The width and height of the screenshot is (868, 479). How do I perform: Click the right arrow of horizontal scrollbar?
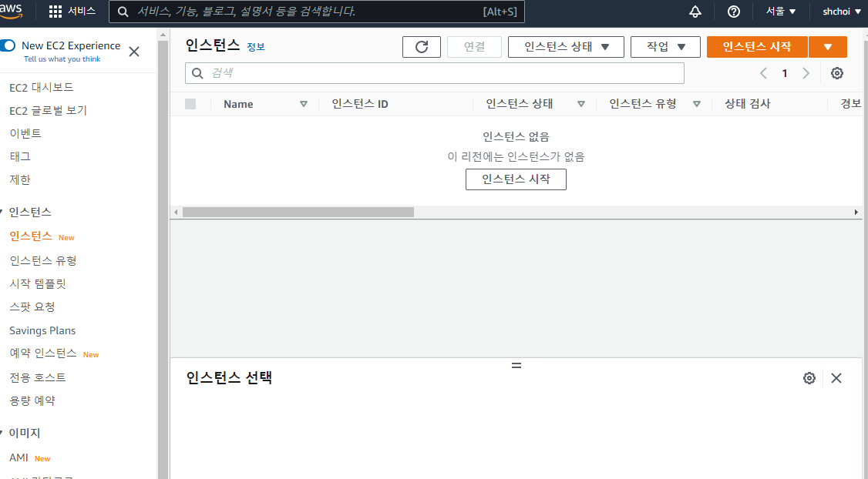tap(856, 212)
